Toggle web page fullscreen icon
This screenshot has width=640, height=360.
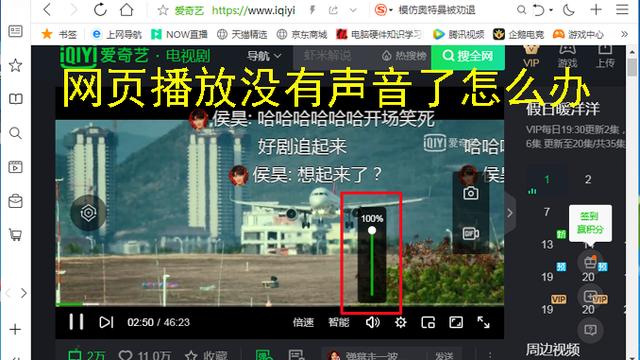(456, 322)
